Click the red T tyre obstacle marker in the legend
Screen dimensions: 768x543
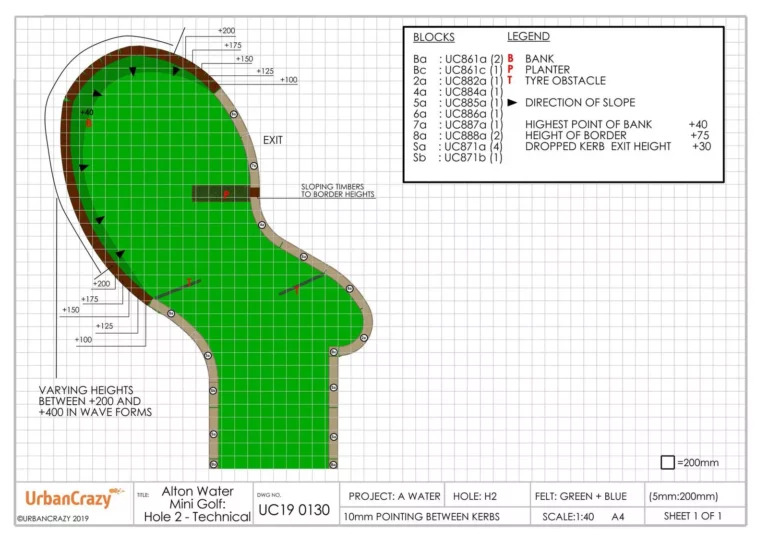511,81
